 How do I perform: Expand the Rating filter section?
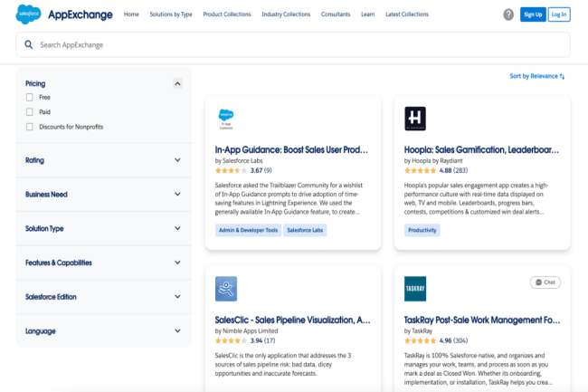coord(177,160)
